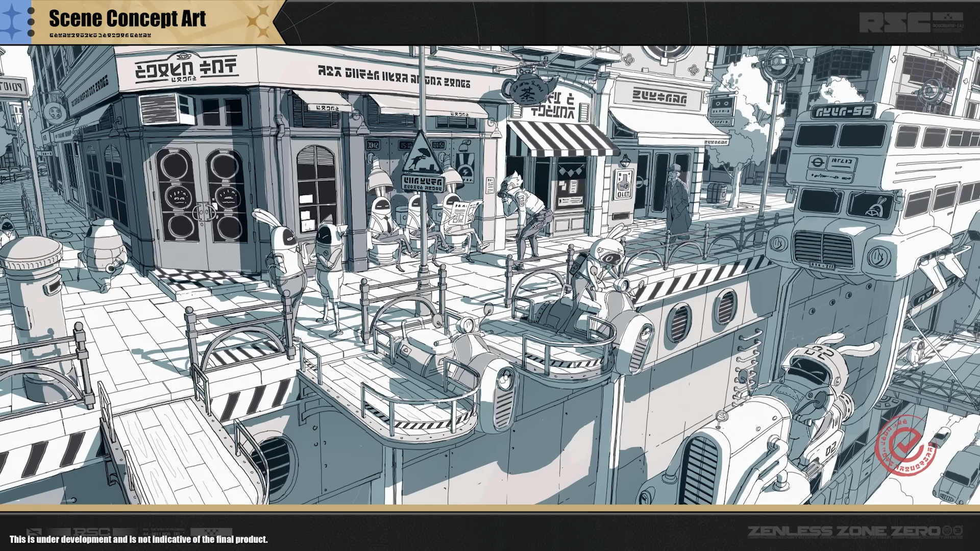Click the Scene Concept Art title
The width and height of the screenshot is (980, 551).
point(128,19)
